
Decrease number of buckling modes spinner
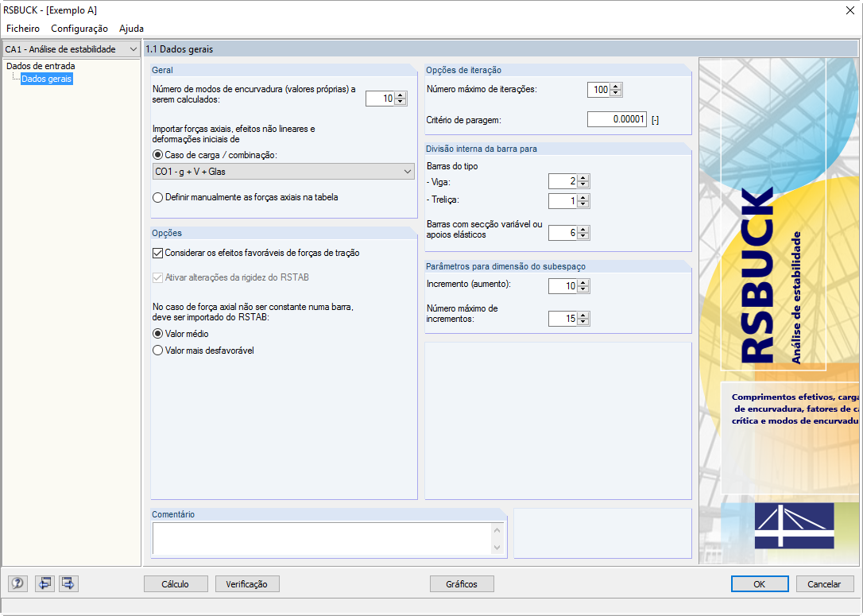tap(401, 102)
